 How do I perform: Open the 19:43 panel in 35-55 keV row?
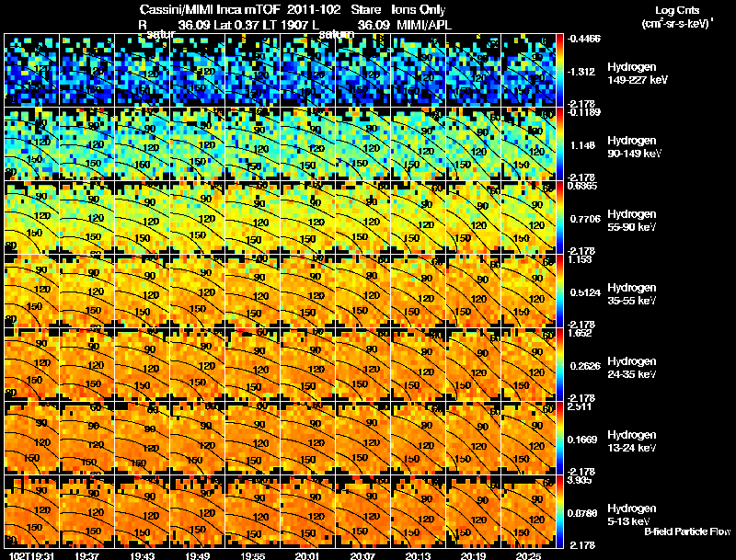coord(143,291)
